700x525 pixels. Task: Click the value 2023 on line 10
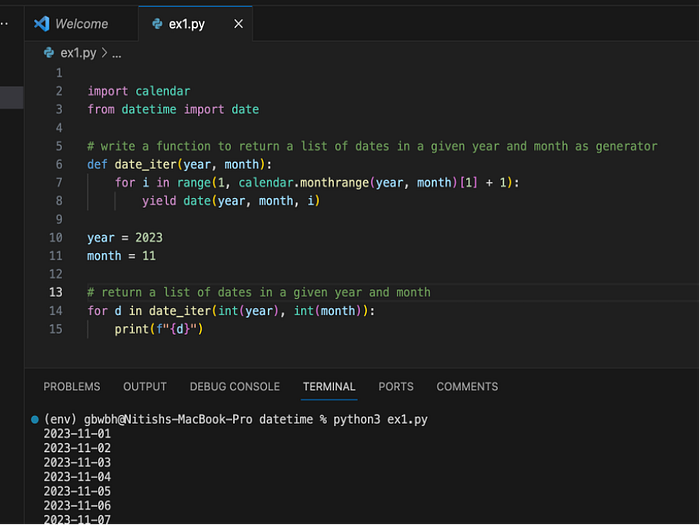pyautogui.click(x=149, y=238)
